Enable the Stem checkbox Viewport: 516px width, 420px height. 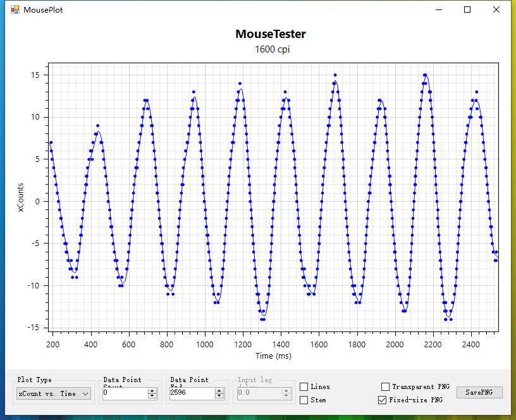coord(304,400)
